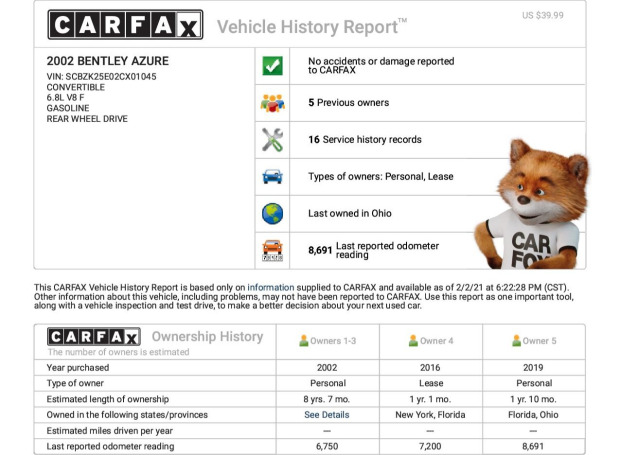Click the 'Type of owner' row label
Image resolution: width=620 pixels, height=455 pixels.
tap(75, 383)
